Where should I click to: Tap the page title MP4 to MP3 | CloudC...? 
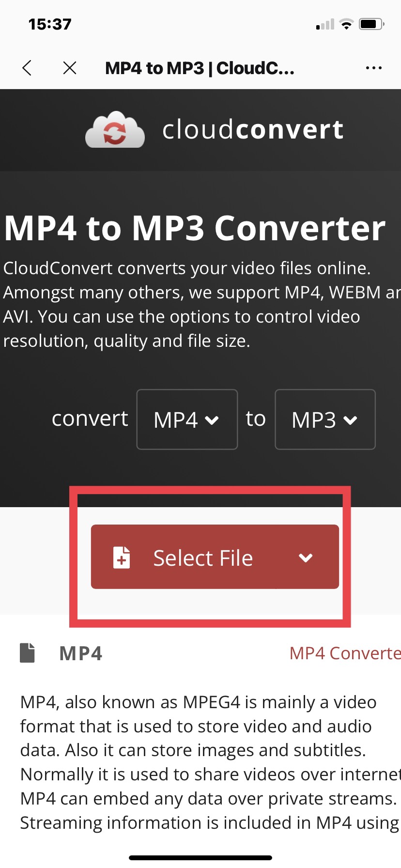[200, 68]
